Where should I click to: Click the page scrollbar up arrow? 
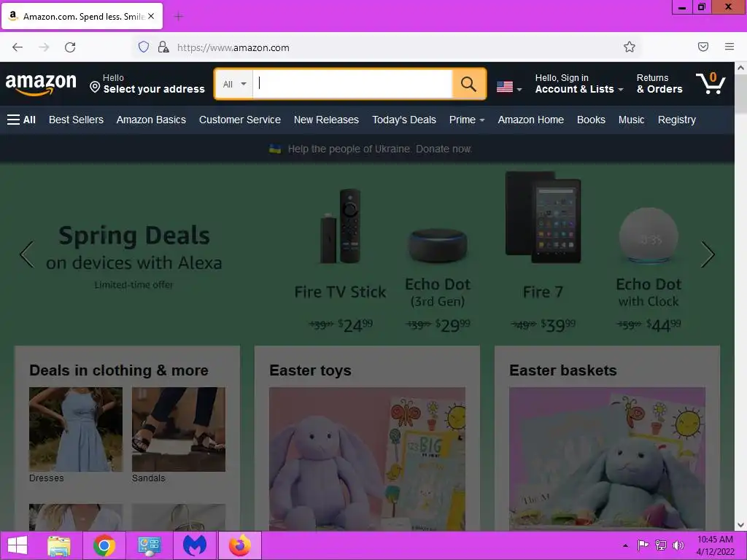pyautogui.click(x=741, y=68)
